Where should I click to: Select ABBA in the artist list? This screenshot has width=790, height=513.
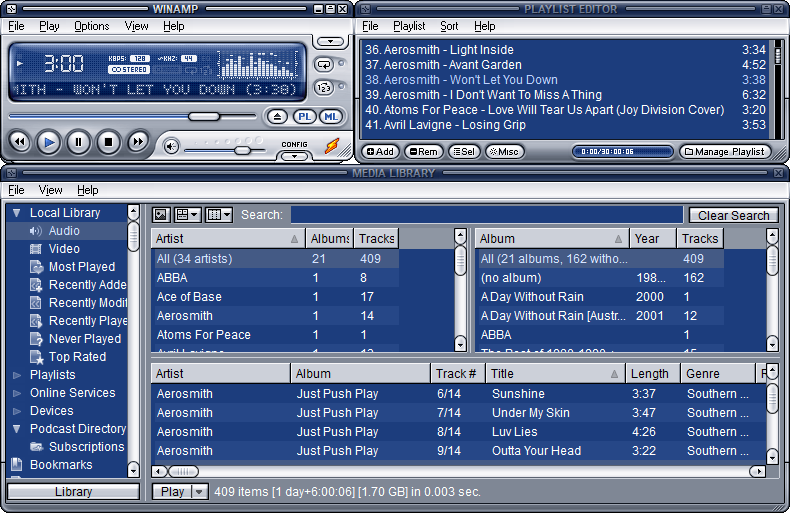click(x=275, y=278)
